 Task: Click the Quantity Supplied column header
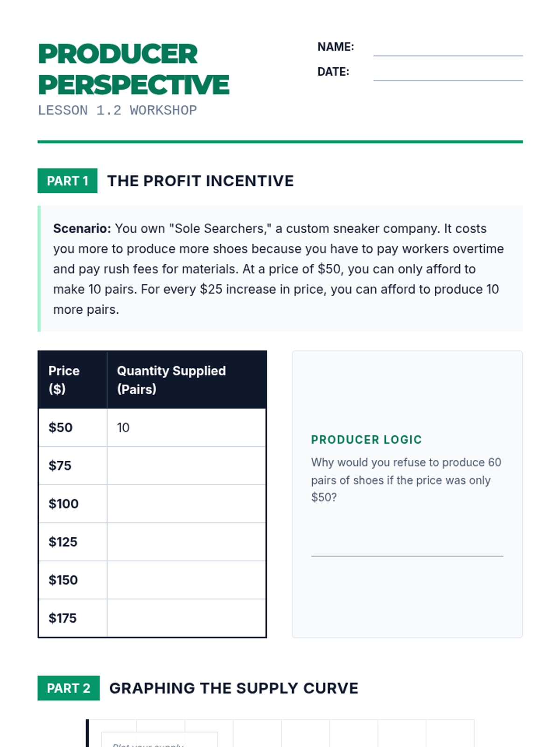coord(186,380)
